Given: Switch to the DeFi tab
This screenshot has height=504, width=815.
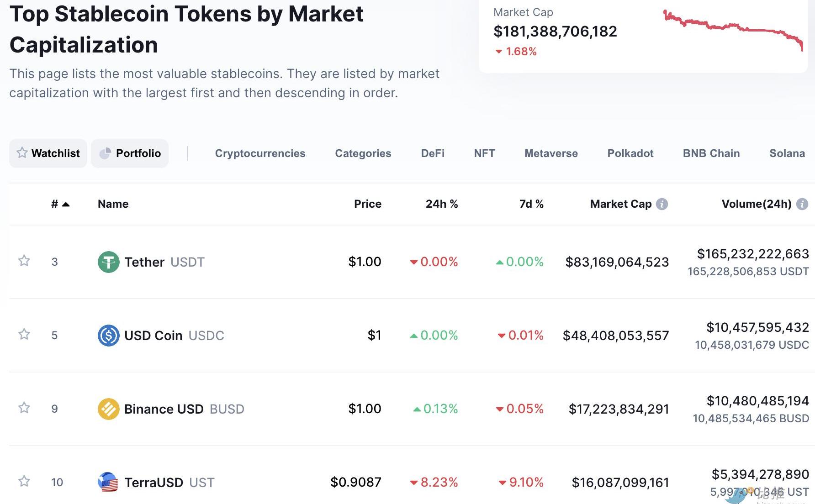Looking at the screenshot, I should (432, 153).
